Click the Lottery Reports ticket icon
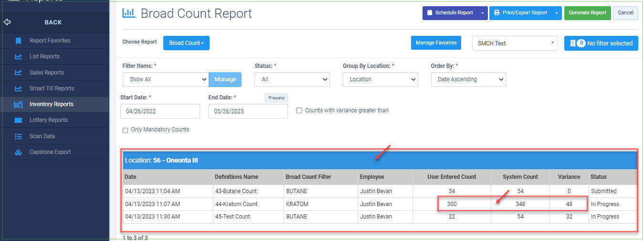The height and width of the screenshot is (241, 644). tap(18, 120)
